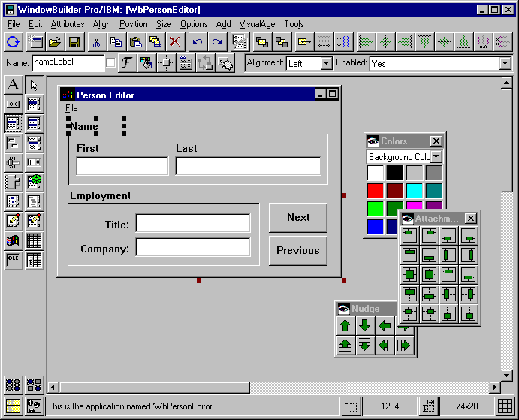Select the pointer arrow tool
Image resolution: width=519 pixels, height=420 pixels.
[34, 84]
